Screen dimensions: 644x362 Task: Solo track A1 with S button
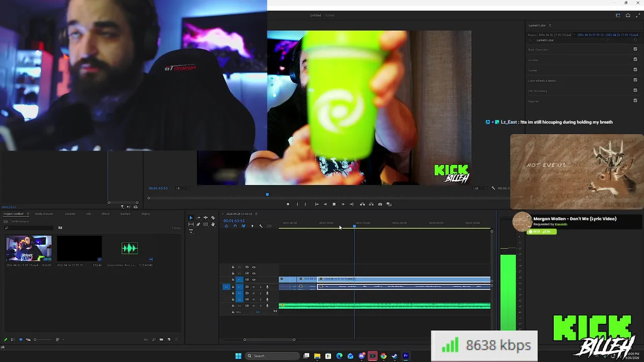(x=261, y=287)
